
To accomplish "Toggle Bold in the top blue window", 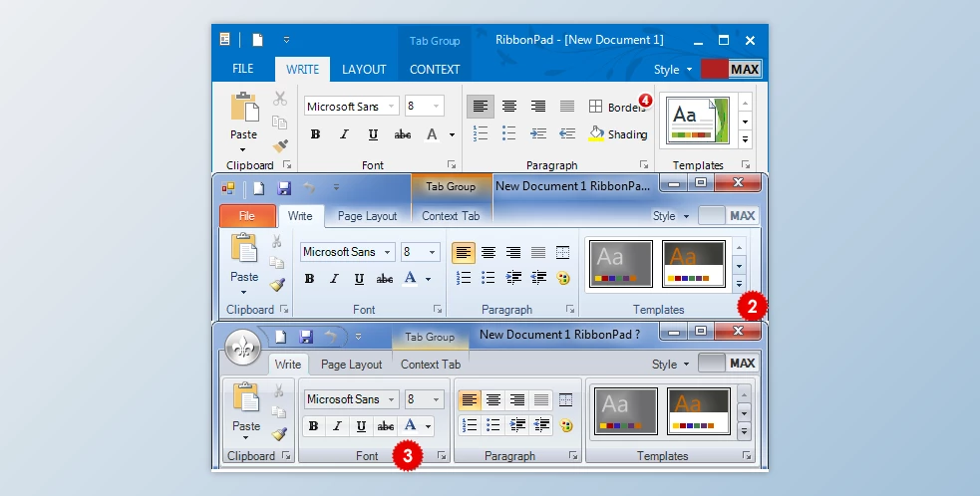I will coord(315,134).
